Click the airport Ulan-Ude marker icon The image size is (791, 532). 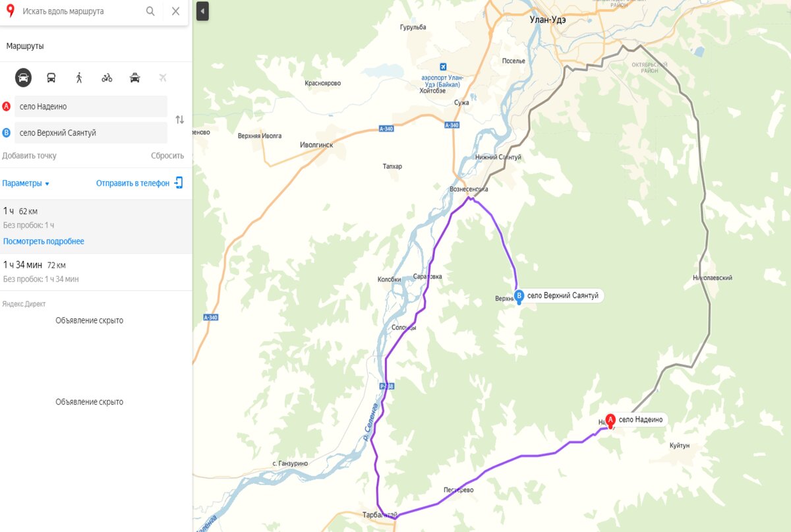click(443, 67)
